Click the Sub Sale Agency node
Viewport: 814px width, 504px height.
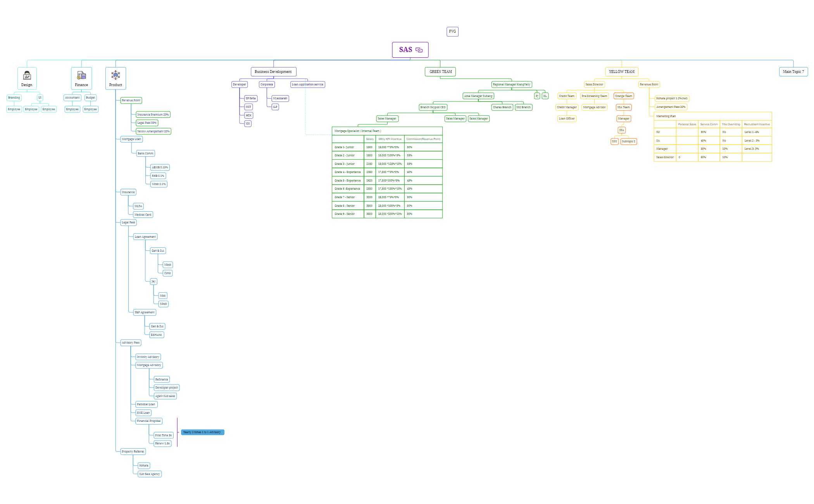[x=150, y=474]
